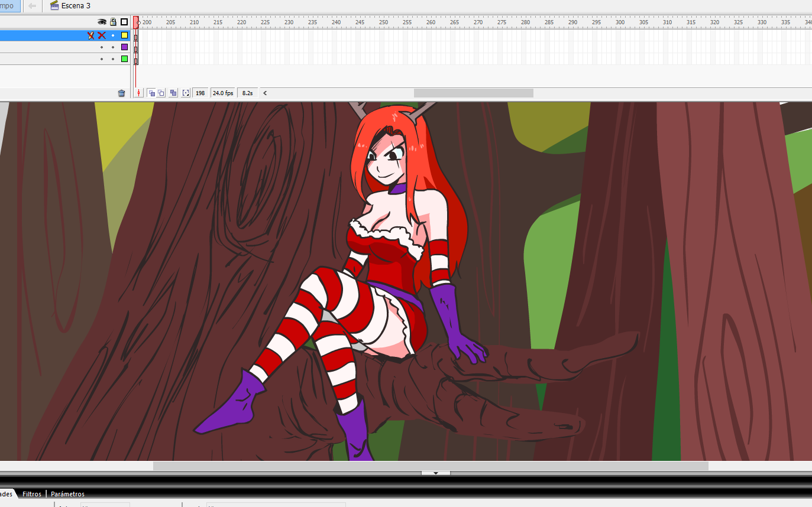Viewport: 812px width, 507px height.
Task: Collapse the stage panel with the down arrow
Action: [436, 473]
